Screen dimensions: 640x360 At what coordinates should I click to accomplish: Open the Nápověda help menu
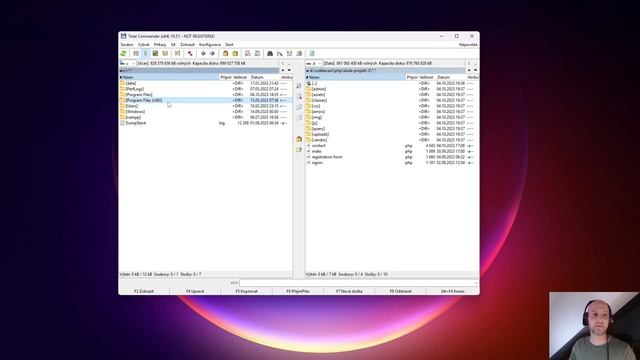click(x=468, y=44)
